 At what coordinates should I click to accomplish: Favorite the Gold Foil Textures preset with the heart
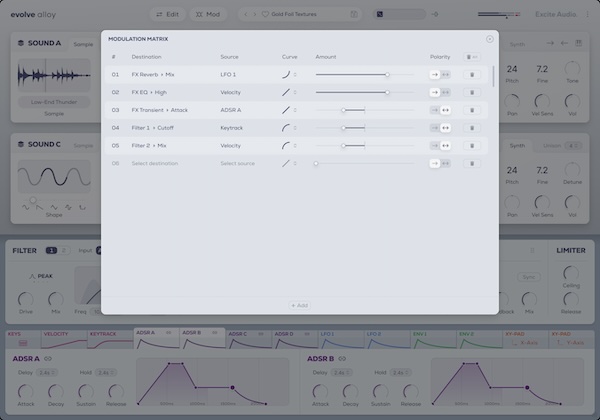(265, 14)
